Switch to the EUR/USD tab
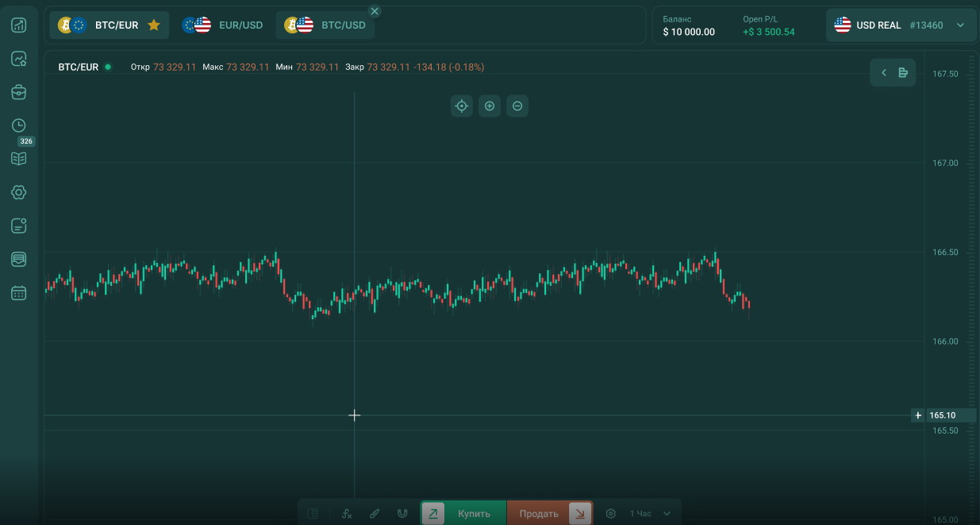980x525 pixels. coord(223,25)
